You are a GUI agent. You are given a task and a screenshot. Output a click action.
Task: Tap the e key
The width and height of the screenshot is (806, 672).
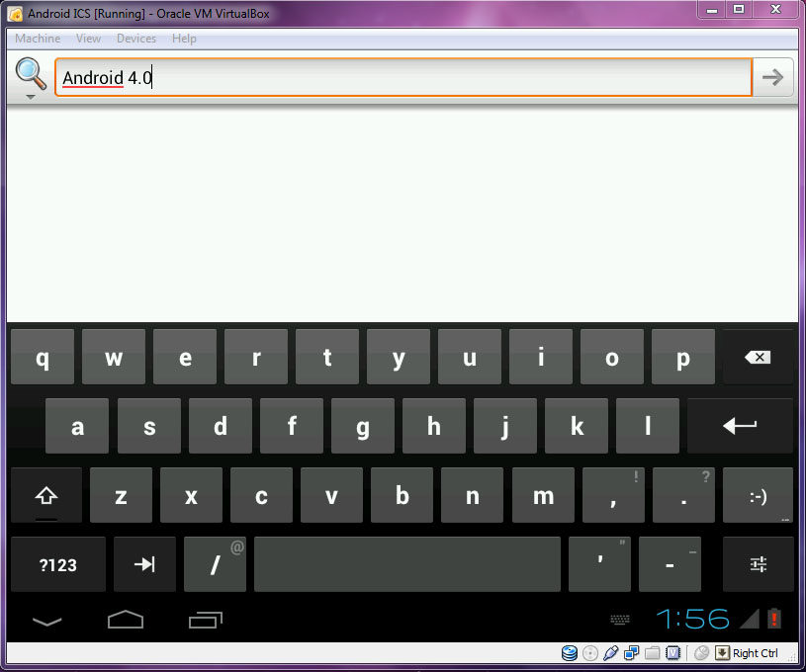(x=185, y=357)
